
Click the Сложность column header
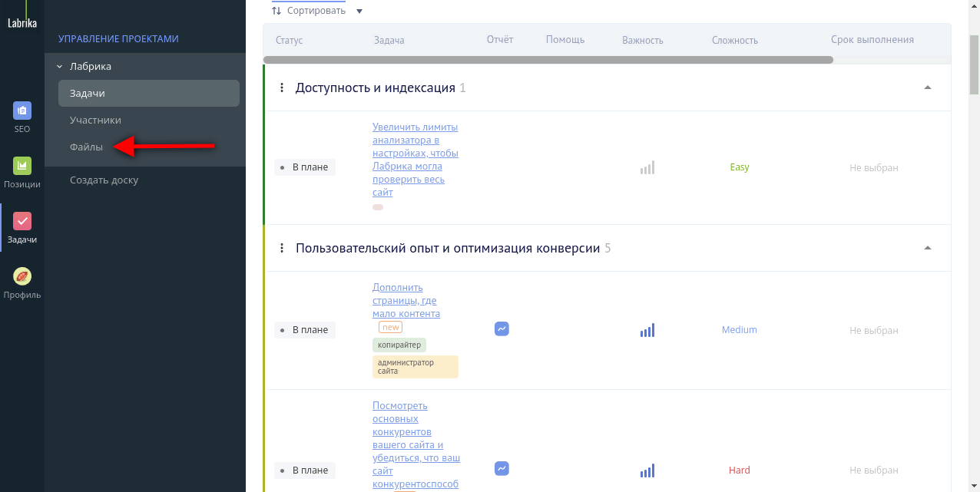click(735, 40)
